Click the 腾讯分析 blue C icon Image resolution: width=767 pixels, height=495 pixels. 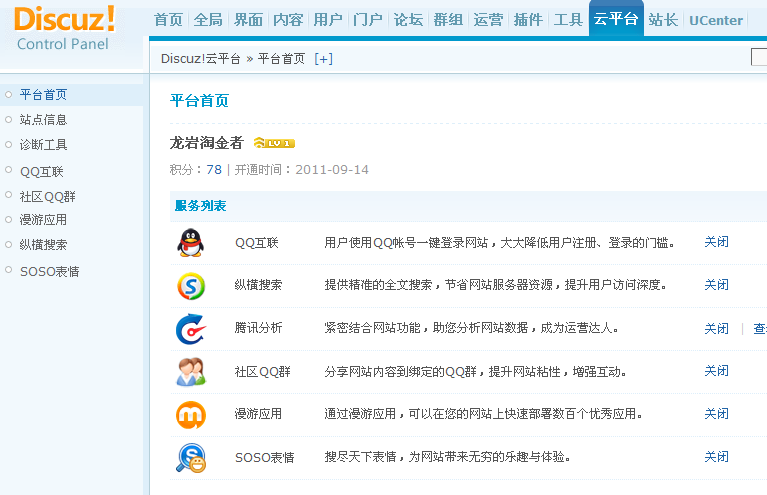191,329
